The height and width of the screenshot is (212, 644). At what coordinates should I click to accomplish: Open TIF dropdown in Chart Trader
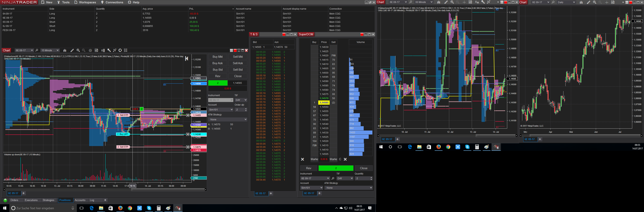(x=241, y=100)
